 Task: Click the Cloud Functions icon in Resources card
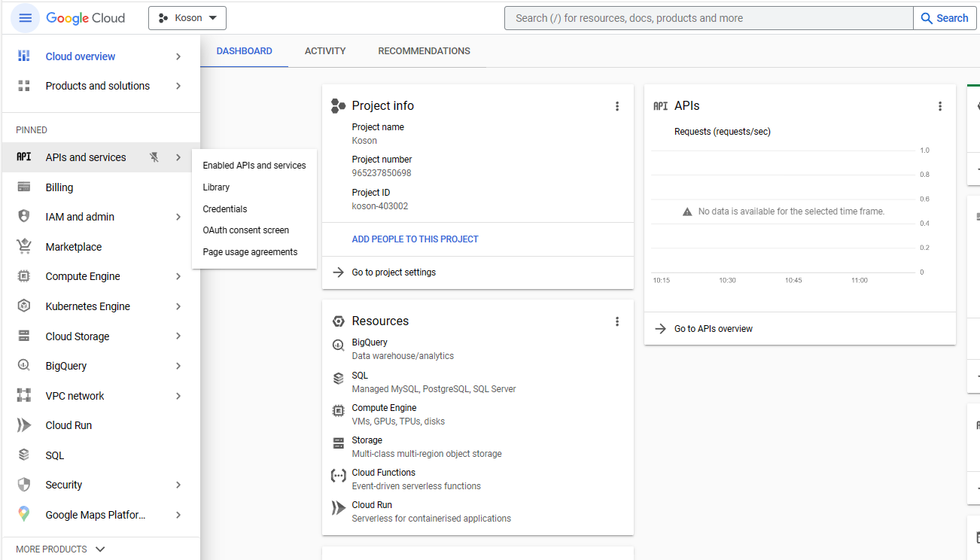pyautogui.click(x=339, y=476)
